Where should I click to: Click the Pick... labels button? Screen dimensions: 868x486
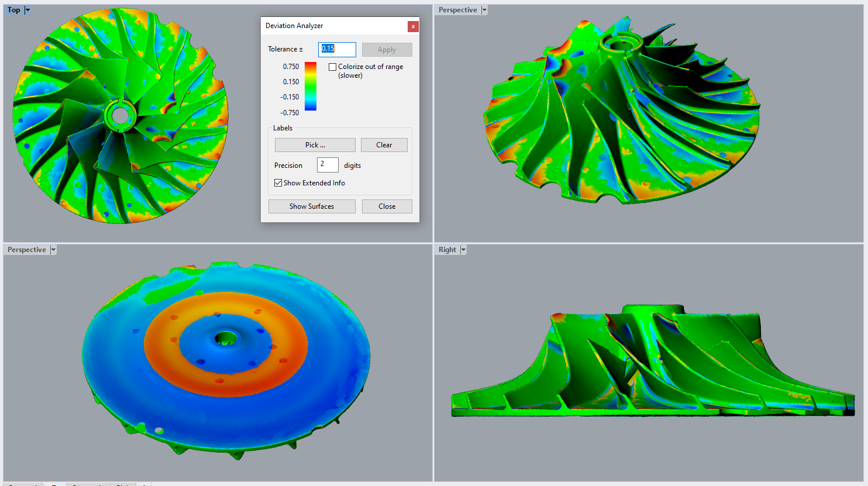click(x=315, y=145)
